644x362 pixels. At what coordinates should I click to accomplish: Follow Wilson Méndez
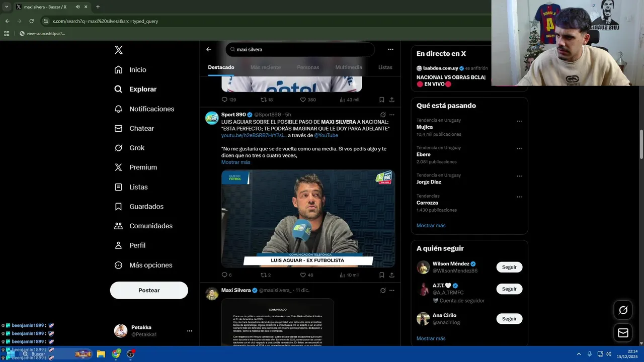(x=509, y=267)
